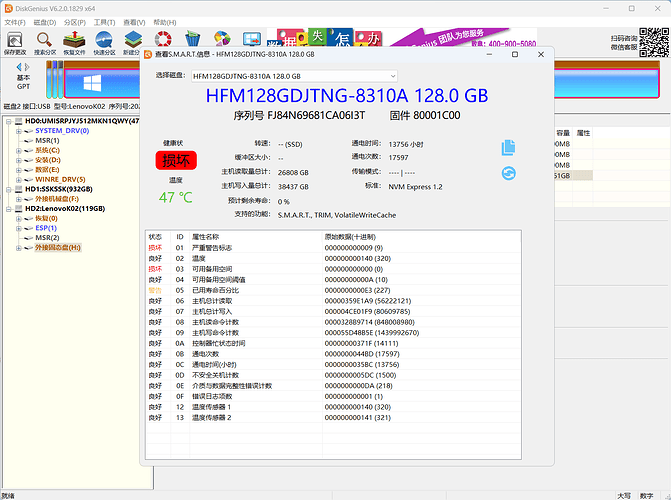
Task: Expand the 外接固态盘(H:) partition node
Action: [x=18, y=248]
